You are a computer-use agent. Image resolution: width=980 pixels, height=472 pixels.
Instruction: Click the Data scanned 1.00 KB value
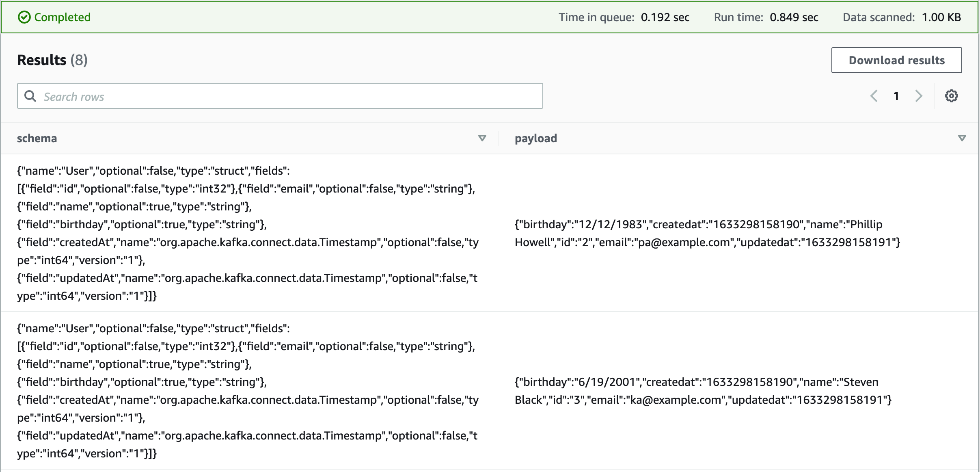[941, 17]
